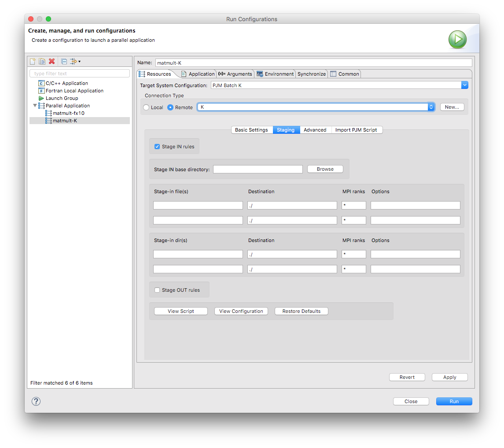Open the Common tab
The image size is (504, 448).
click(345, 74)
